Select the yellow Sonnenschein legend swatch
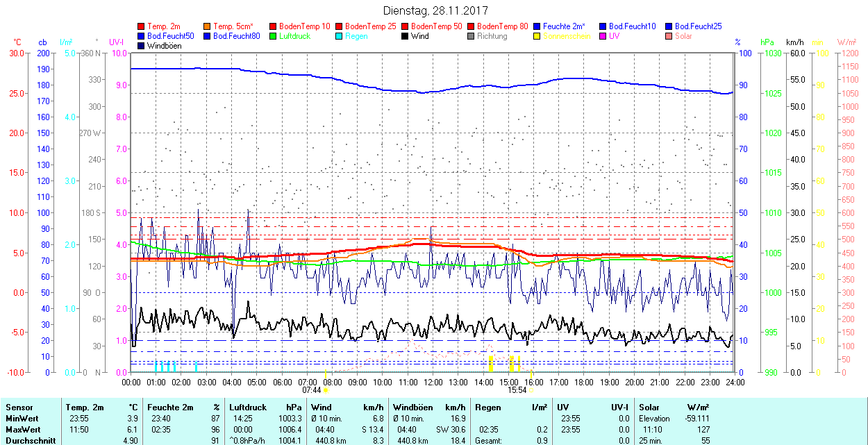 click(x=537, y=36)
